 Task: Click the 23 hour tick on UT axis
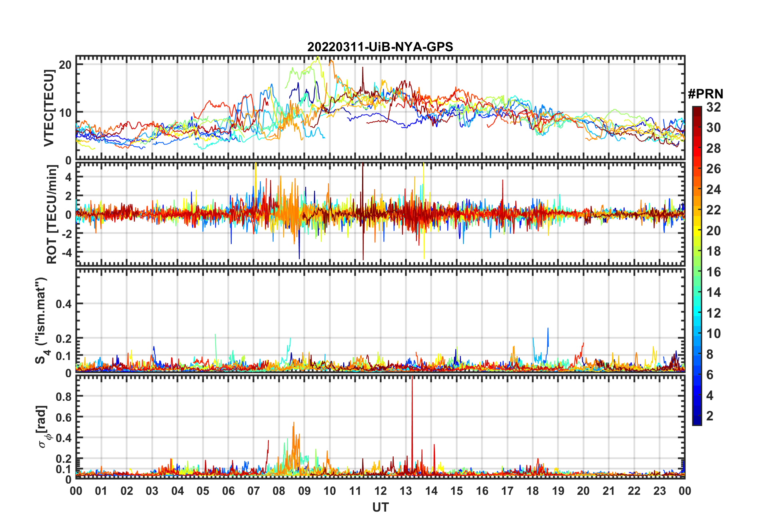[x=660, y=491]
